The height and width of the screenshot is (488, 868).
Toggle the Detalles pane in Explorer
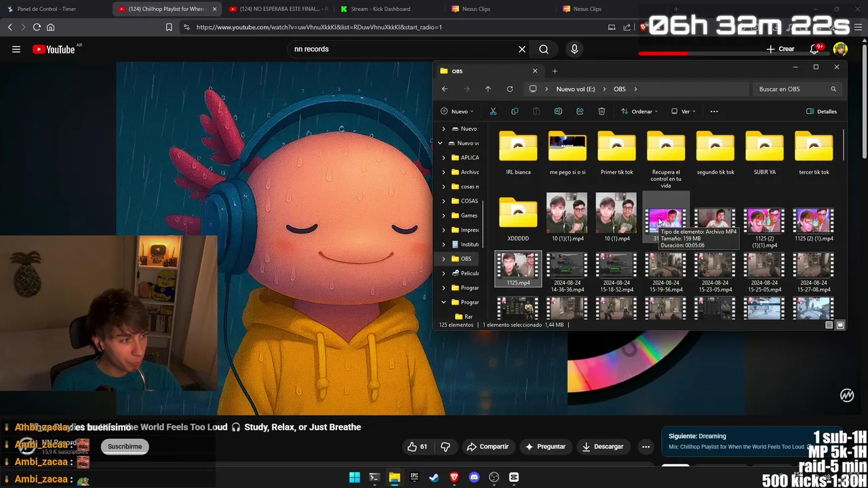(x=822, y=111)
